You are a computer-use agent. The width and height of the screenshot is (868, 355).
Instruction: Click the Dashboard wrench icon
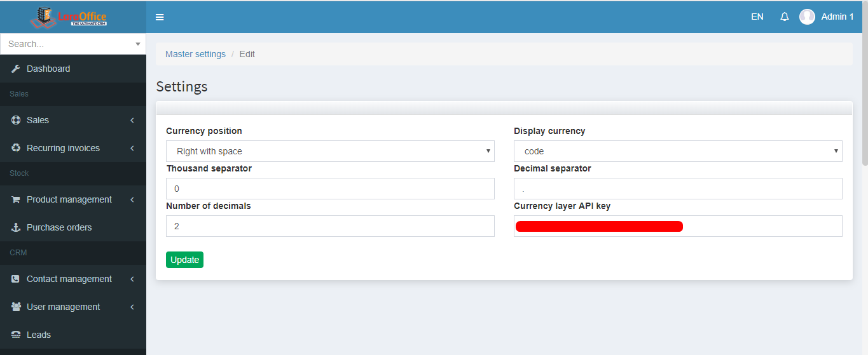[16, 69]
